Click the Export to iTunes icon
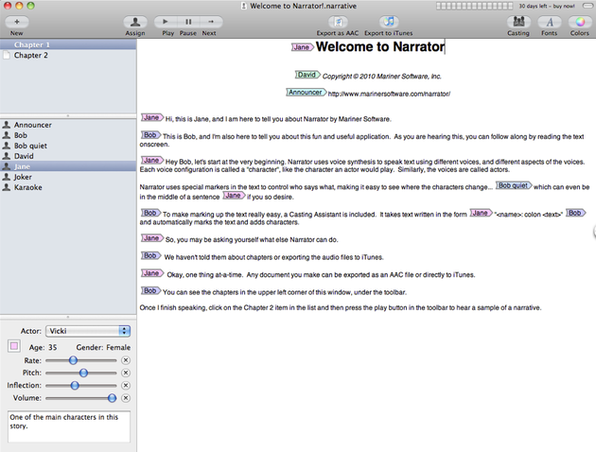The image size is (596, 452). pyautogui.click(x=388, y=22)
